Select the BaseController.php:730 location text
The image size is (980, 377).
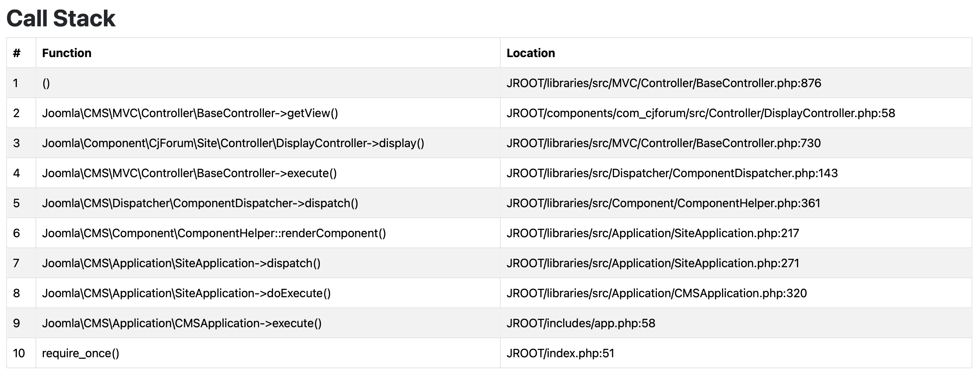point(663,143)
